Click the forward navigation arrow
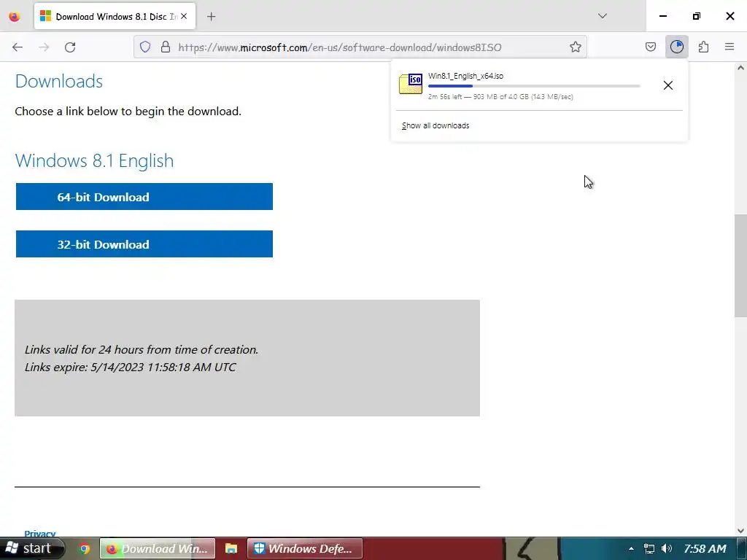Screen dimensions: 747x560 (44, 47)
